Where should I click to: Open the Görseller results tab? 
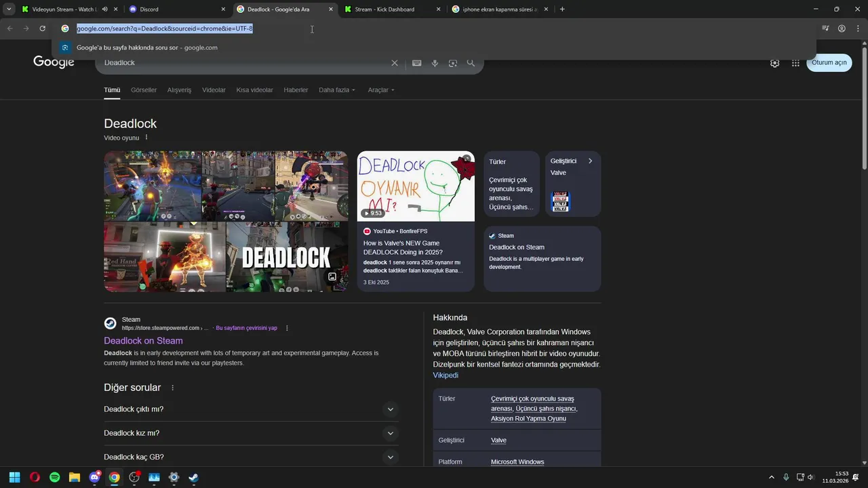coord(144,90)
